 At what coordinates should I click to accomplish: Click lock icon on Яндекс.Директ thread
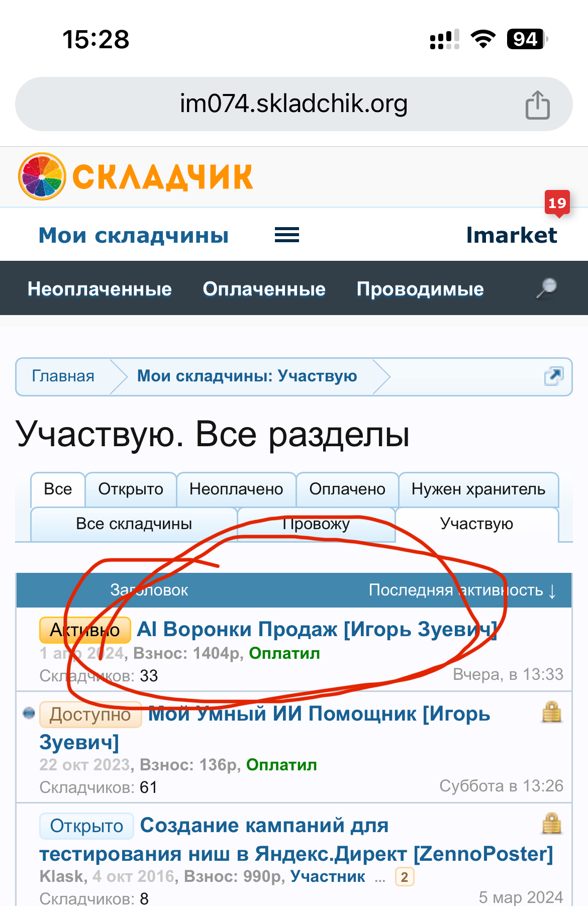tap(551, 824)
